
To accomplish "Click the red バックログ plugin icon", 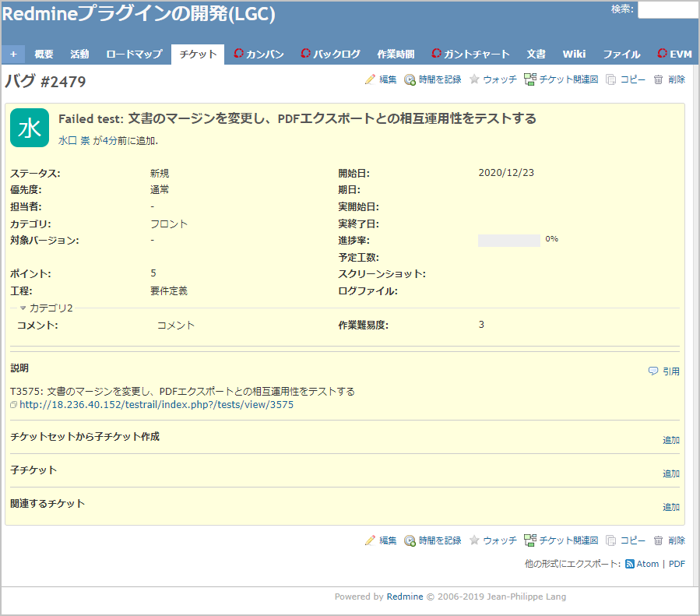I will (305, 54).
